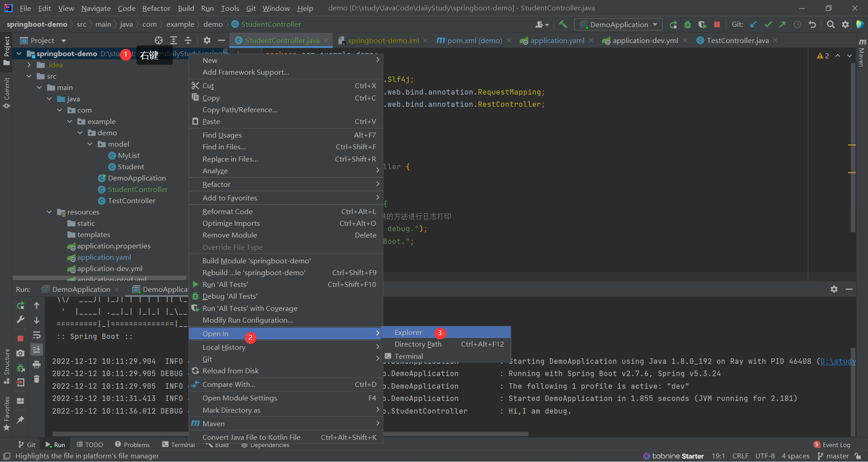Open the Problems tool window
This screenshot has width=868, height=462.
coord(132,445)
